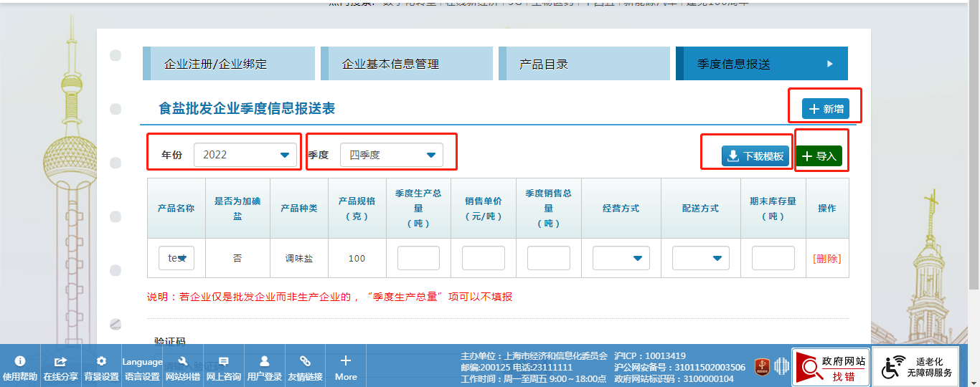
Task: Open 在线分享 online share icon
Action: point(60,362)
